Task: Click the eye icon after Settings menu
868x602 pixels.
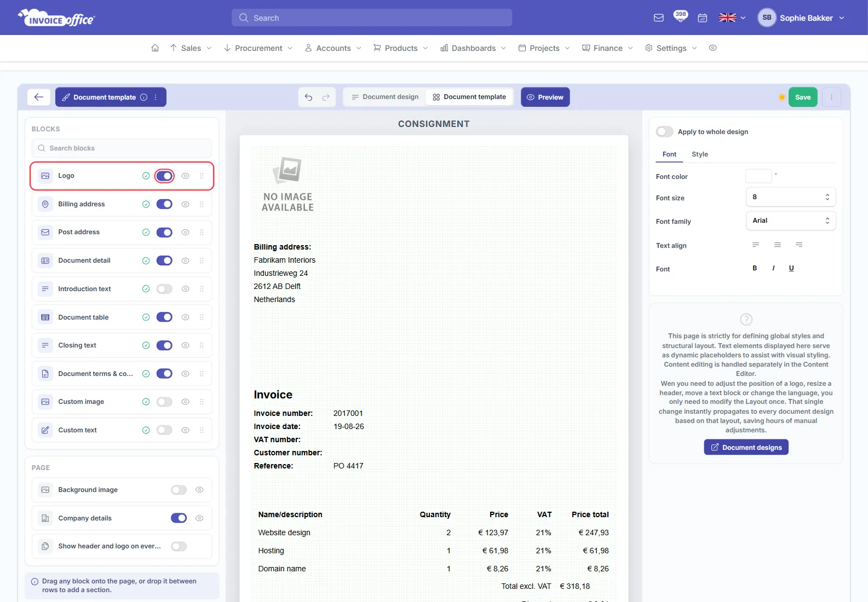Action: [x=712, y=48]
